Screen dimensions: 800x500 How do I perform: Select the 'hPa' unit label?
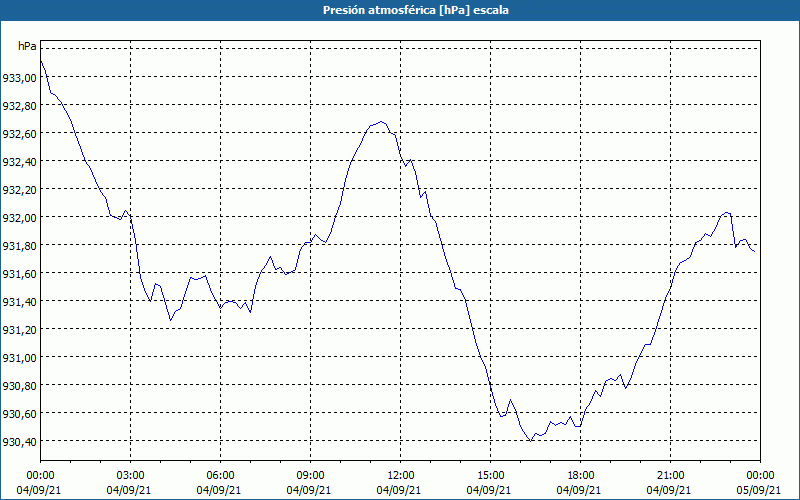[x=28, y=46]
